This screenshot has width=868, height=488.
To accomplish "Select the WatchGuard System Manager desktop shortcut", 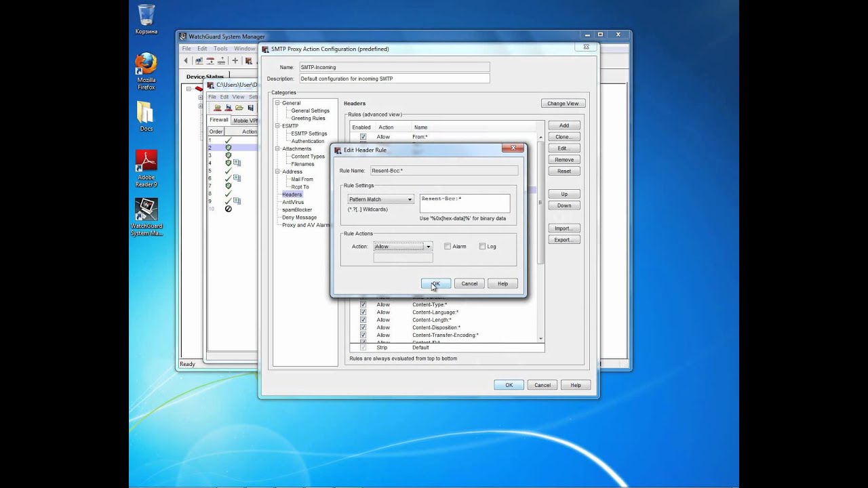I will 146,217.
